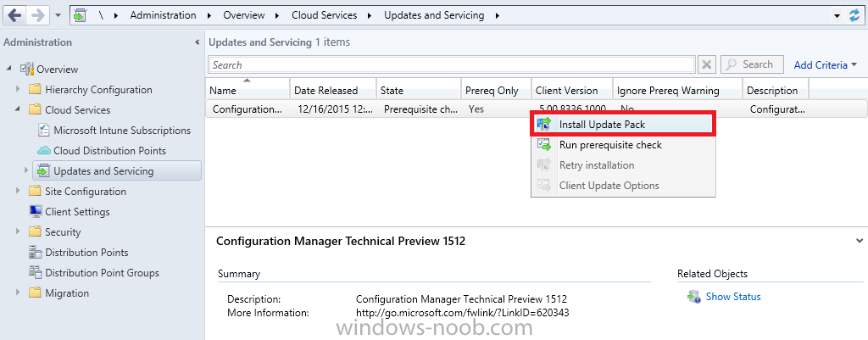868x340 pixels.
Task: Select Administration in the breadcrumb
Action: tap(163, 15)
